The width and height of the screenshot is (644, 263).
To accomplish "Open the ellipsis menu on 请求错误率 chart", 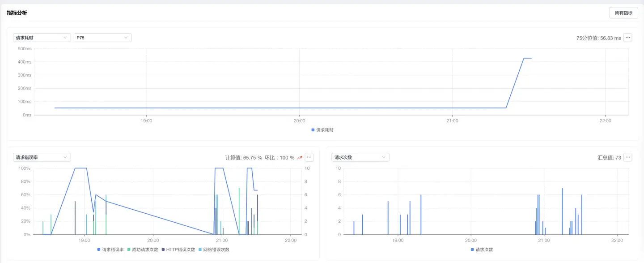I will (x=309, y=157).
